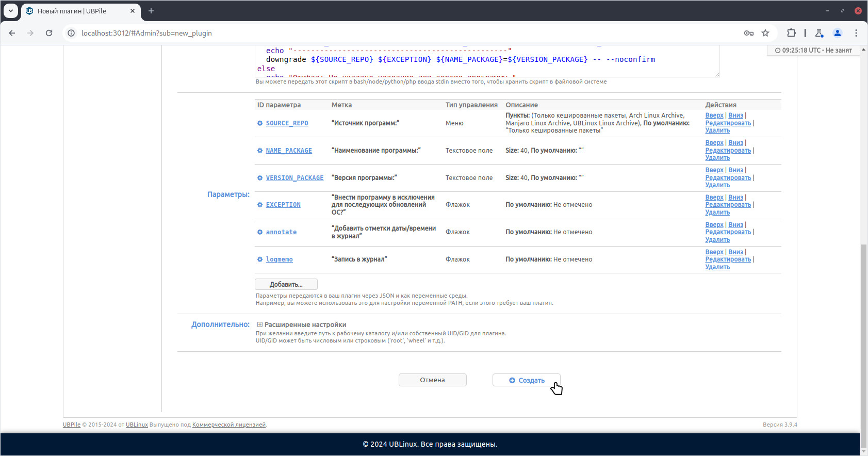Open the annotate parameter link
The height and width of the screenshot is (456, 868).
point(281,232)
